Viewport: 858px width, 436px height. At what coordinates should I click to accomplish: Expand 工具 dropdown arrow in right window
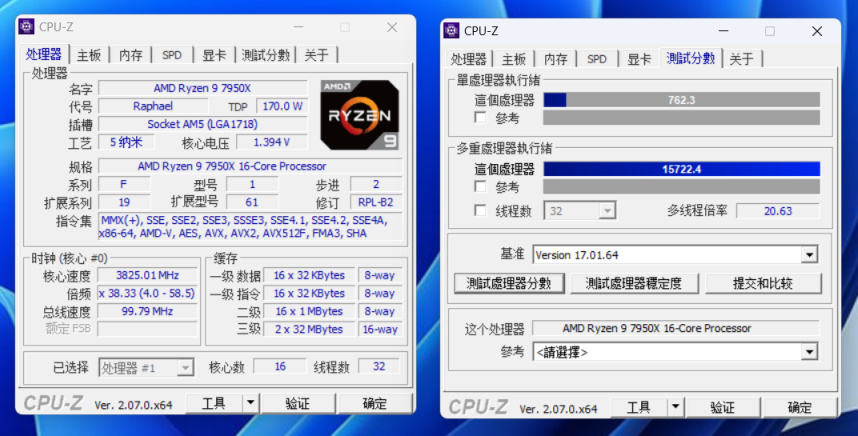[x=675, y=407]
